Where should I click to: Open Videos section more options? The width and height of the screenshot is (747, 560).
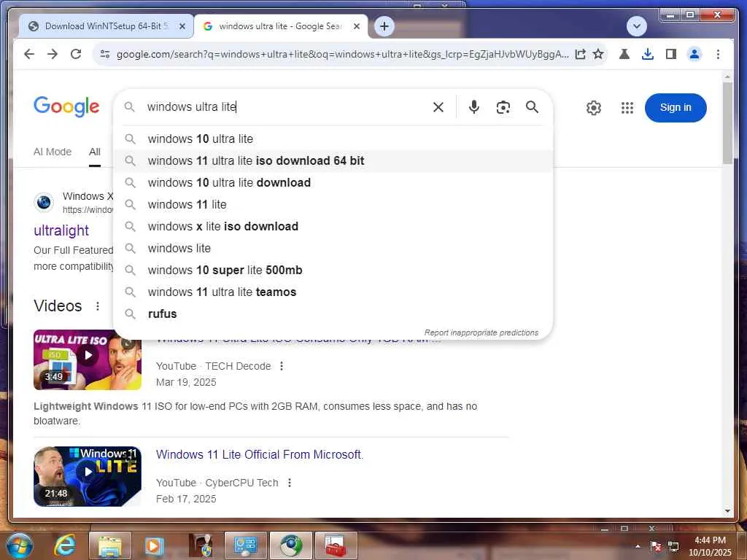click(98, 306)
